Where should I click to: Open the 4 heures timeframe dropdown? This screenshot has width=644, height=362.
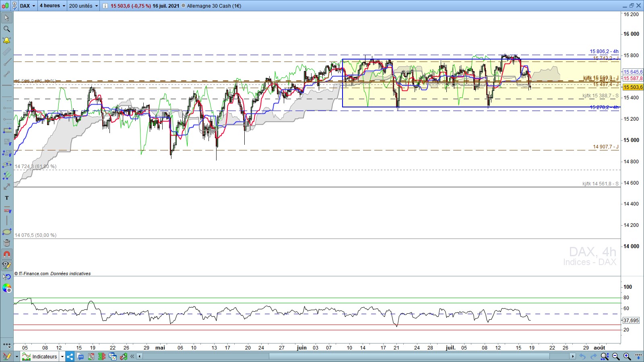pos(52,6)
